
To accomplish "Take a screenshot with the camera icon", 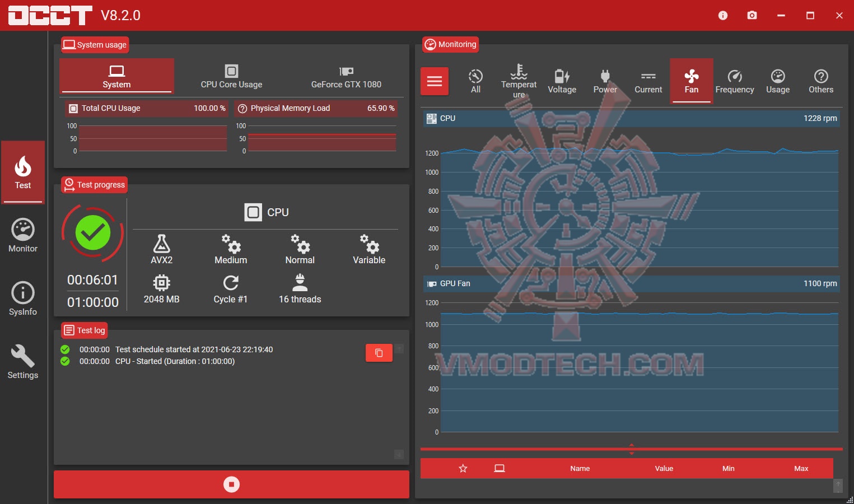I will tap(752, 15).
